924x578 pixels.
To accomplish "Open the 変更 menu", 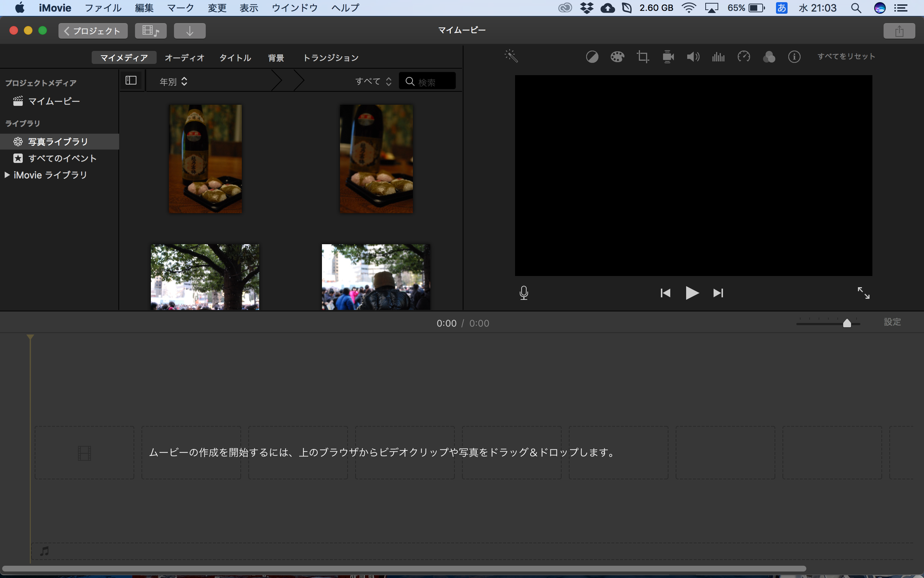I will tap(217, 8).
